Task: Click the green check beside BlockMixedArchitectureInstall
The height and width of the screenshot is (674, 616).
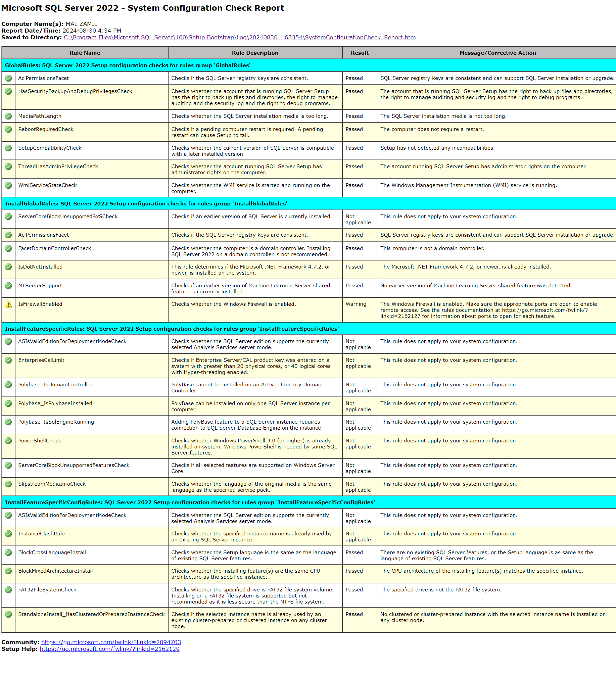Action: 8,571
